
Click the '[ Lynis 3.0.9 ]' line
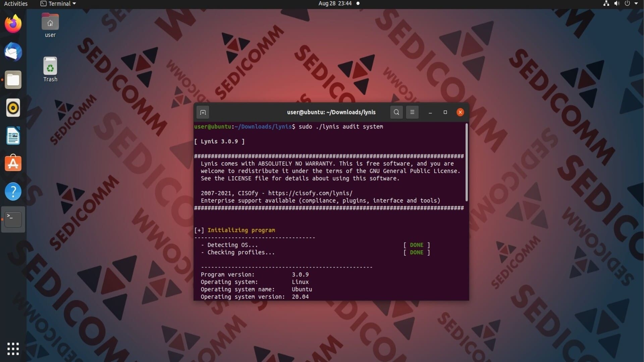point(219,141)
